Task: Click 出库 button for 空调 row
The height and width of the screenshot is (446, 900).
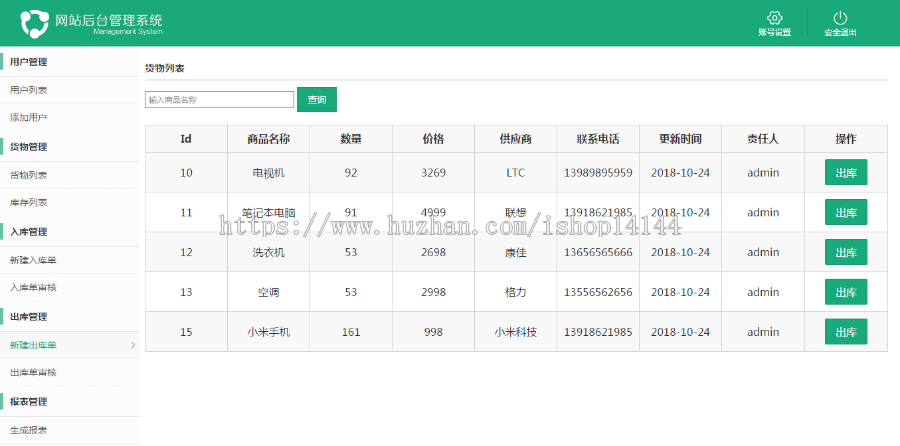Action: click(846, 292)
